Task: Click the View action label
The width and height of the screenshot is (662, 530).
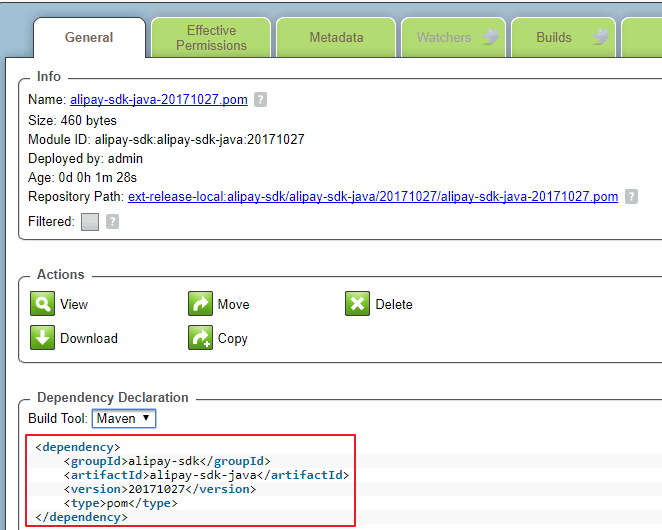Action: click(74, 304)
